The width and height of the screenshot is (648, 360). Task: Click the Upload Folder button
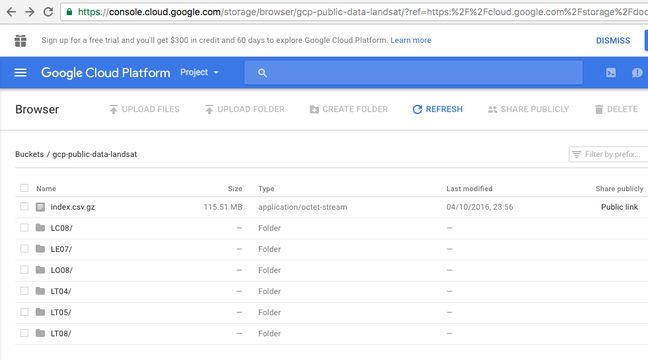[244, 109]
